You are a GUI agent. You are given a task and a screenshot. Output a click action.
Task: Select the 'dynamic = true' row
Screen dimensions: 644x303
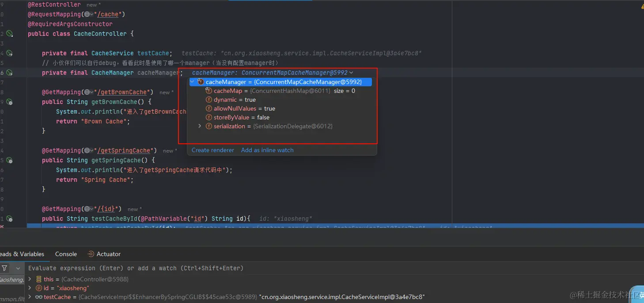coord(235,100)
